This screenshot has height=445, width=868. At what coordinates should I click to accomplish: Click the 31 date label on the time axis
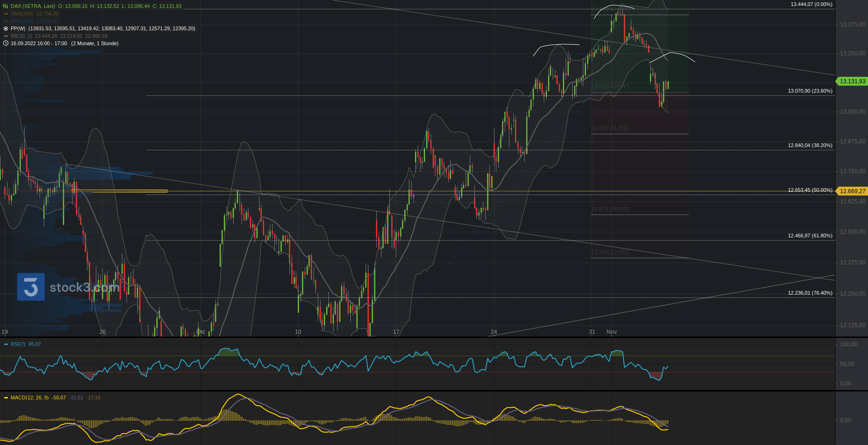pos(592,332)
